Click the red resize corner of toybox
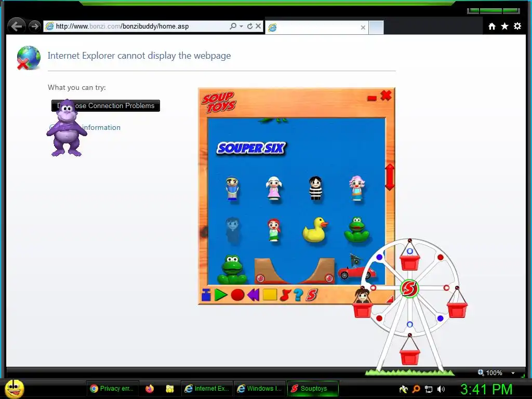The height and width of the screenshot is (399, 532). coord(390,299)
